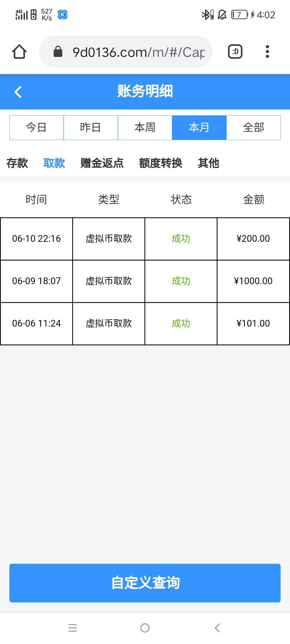Select the 昨日 date filter
Viewport: 290px width, 644px height.
pyautogui.click(x=91, y=128)
